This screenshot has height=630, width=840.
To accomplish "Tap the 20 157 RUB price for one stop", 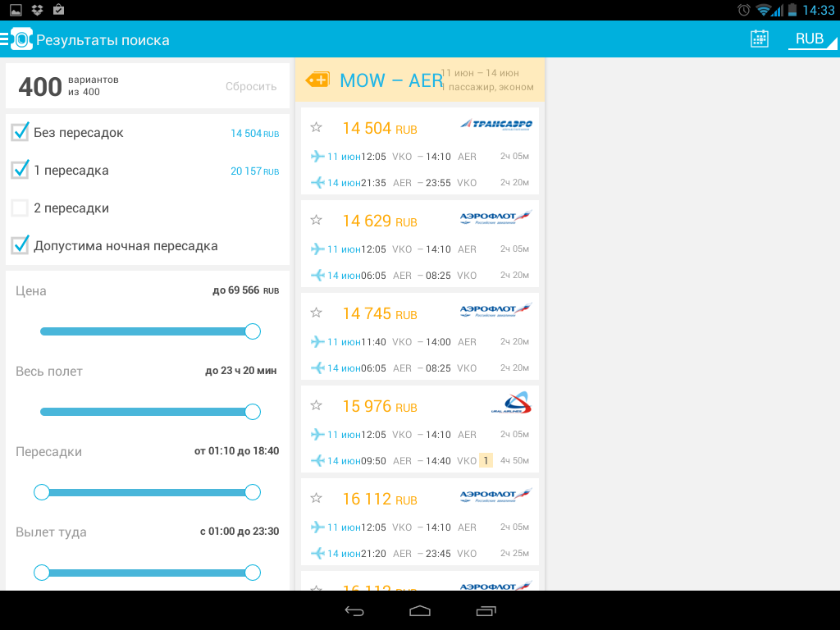I will 254,171.
